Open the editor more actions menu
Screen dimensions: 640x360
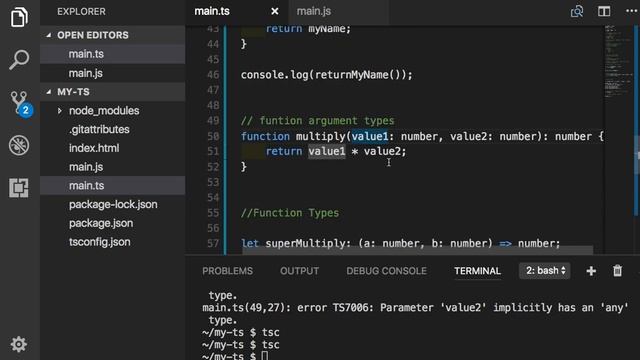632,11
